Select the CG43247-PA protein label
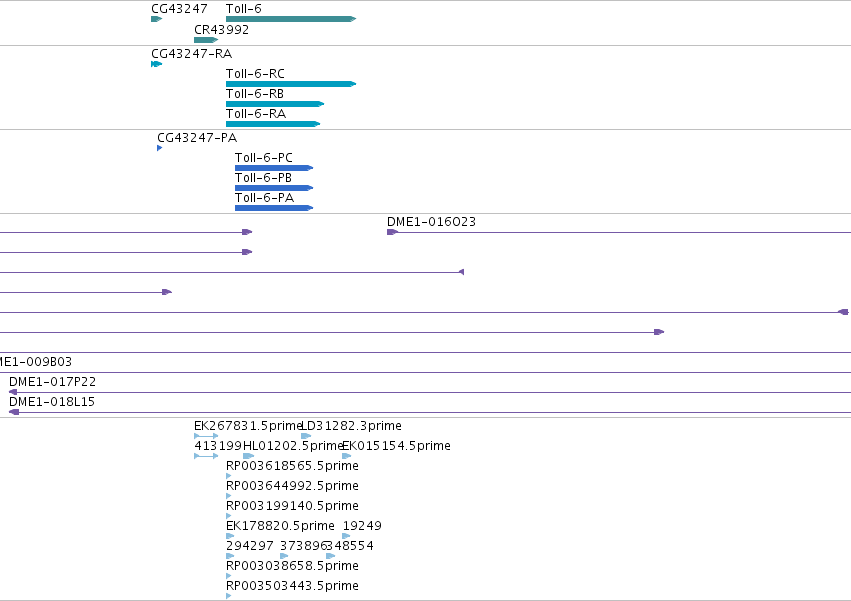This screenshot has width=851, height=601. 197,138
